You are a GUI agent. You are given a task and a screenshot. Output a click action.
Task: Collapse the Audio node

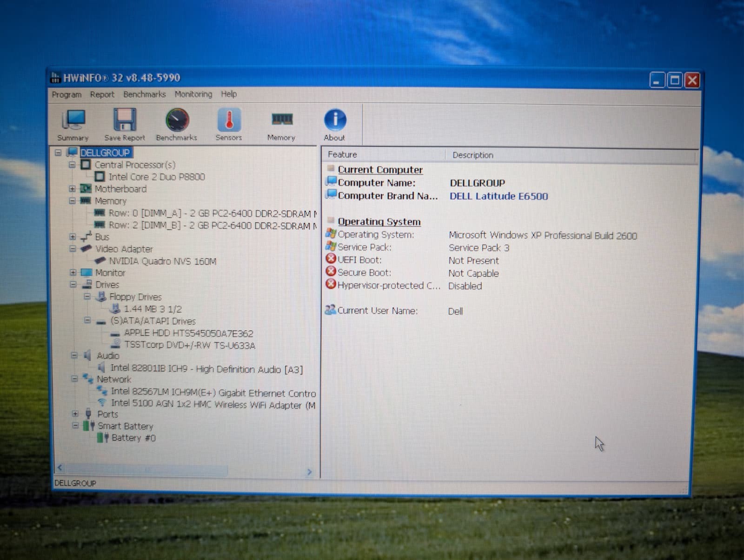pos(74,355)
